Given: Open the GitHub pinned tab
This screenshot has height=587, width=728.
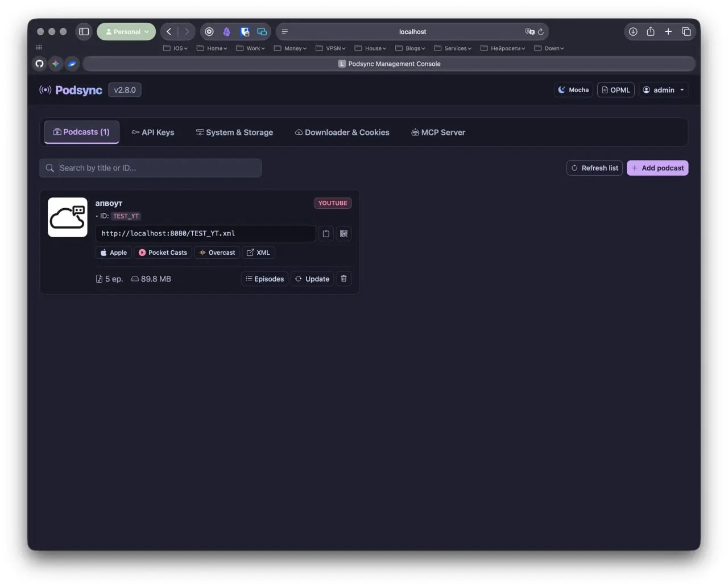Looking at the screenshot, I should tap(39, 64).
